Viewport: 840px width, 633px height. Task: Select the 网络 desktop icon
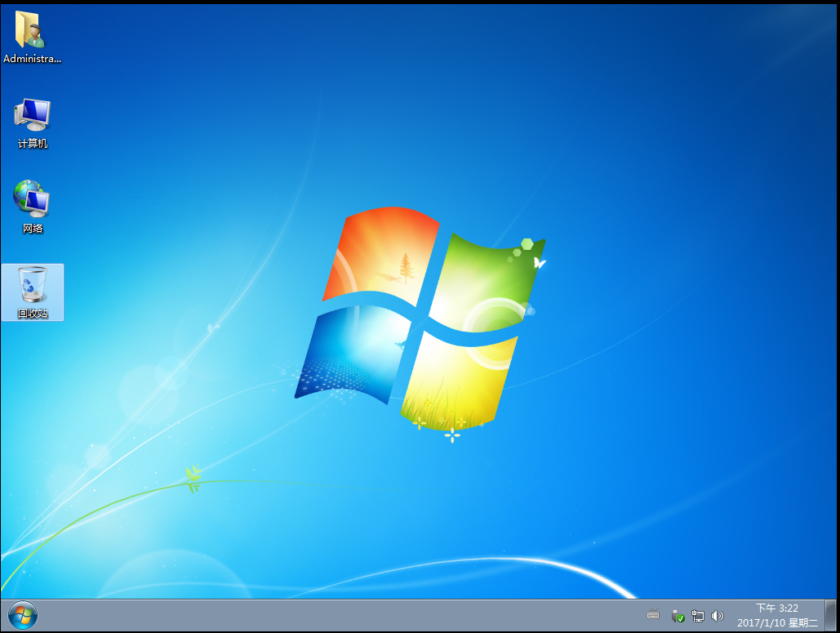click(32, 207)
